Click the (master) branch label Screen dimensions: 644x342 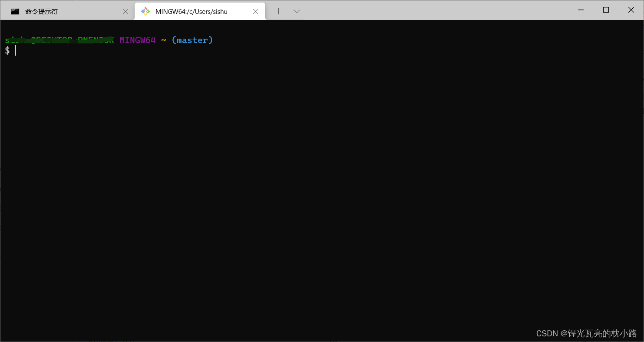click(x=192, y=40)
